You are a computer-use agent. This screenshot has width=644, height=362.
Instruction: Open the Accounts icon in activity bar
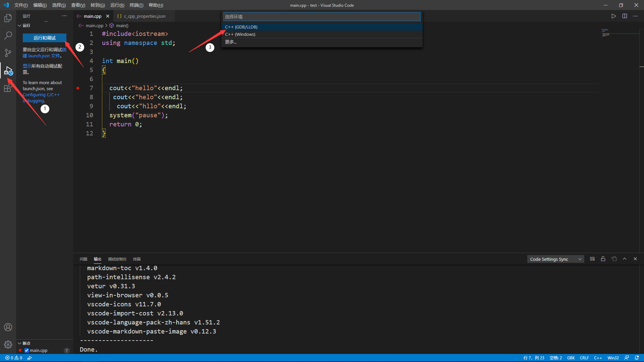point(8,327)
